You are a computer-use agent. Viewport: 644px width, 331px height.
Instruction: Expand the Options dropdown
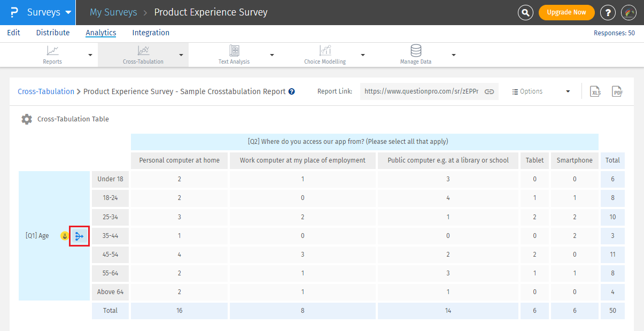click(568, 91)
